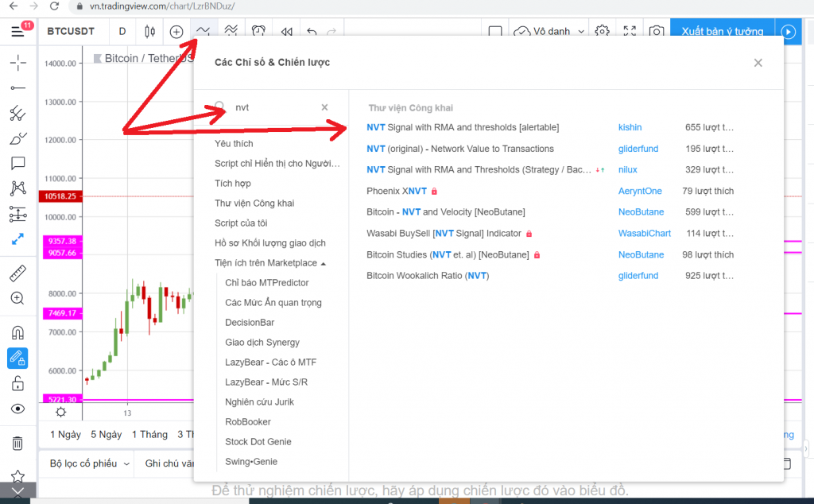Toggle hide all drawings eye icon
814x504 pixels.
[x=17, y=409]
